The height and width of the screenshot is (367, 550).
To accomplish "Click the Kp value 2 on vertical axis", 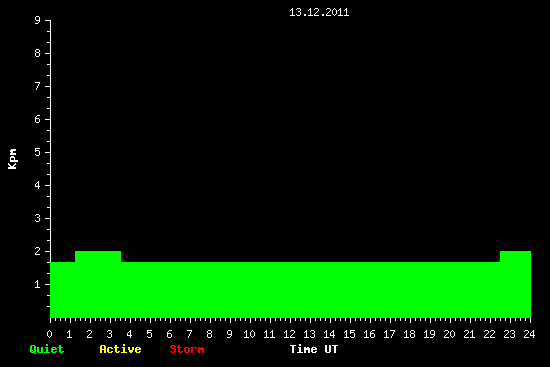I will tap(38, 252).
